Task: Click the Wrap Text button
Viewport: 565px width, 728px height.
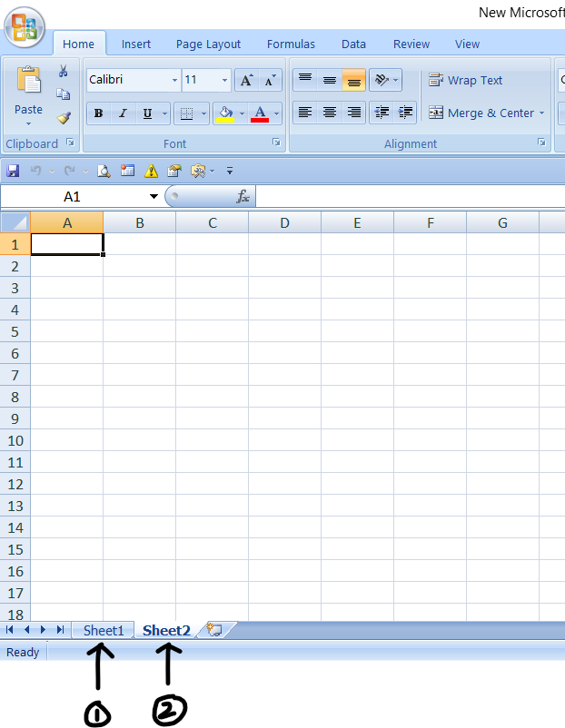Action: pyautogui.click(x=465, y=81)
